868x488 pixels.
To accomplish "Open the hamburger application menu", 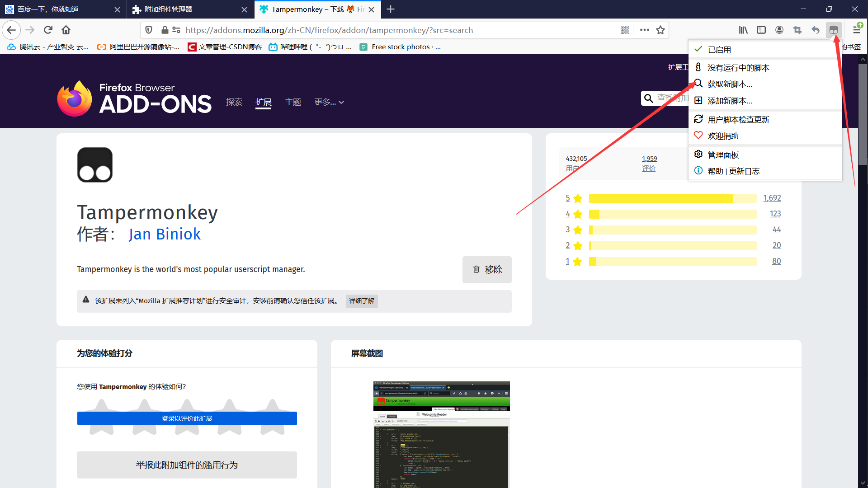I will [857, 30].
